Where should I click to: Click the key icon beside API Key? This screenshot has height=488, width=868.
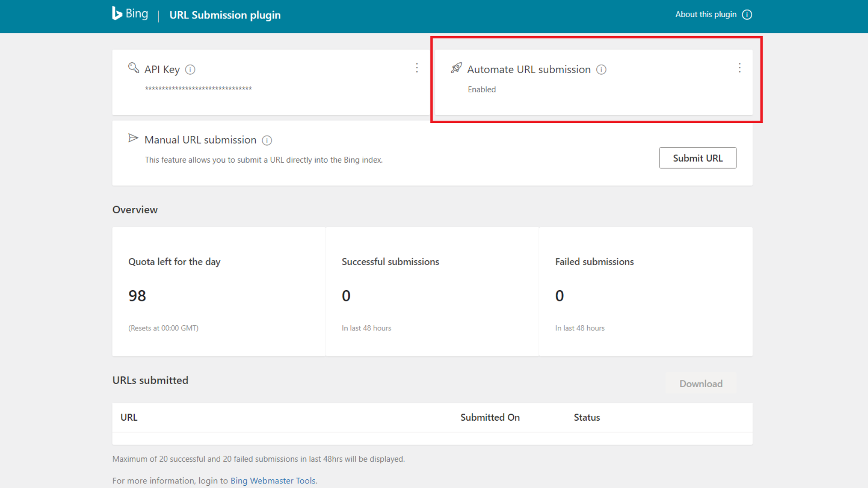coord(133,68)
